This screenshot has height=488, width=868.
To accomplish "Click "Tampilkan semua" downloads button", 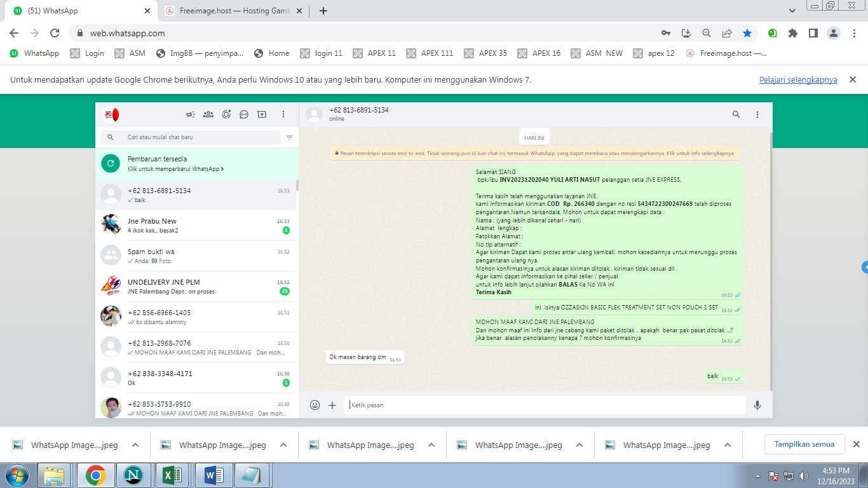I will point(804,444).
